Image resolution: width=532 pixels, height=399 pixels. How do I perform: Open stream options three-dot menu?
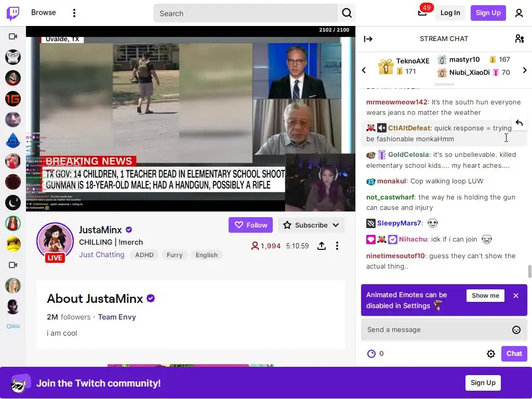click(337, 246)
